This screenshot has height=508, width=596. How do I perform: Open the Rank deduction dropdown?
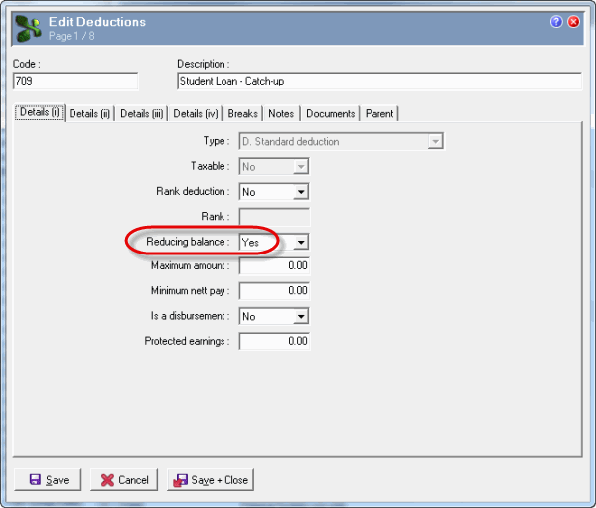[274, 192]
